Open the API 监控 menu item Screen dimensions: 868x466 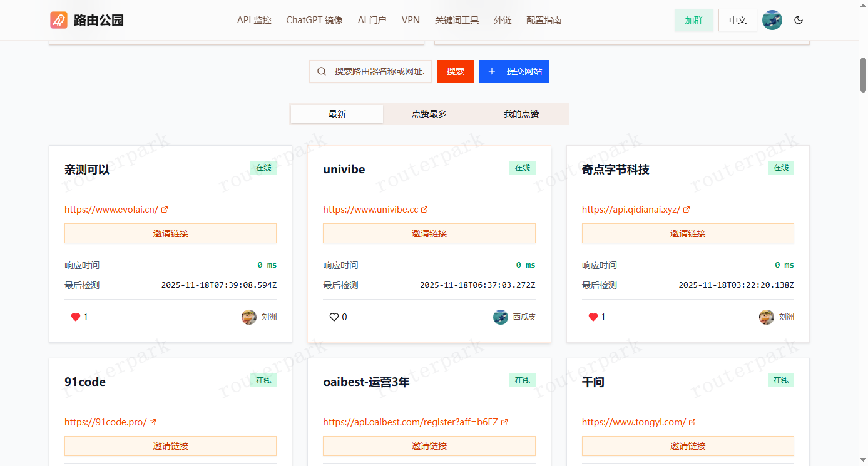[x=254, y=20]
